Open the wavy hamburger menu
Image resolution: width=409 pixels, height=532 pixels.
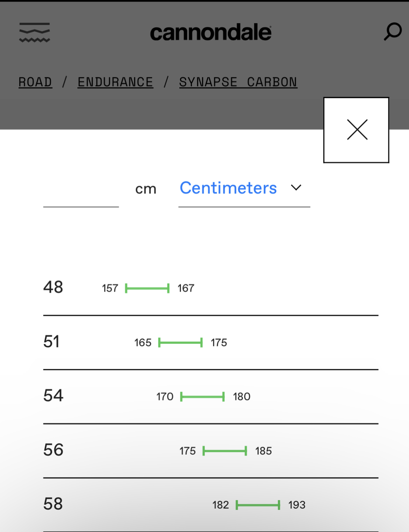click(x=34, y=32)
